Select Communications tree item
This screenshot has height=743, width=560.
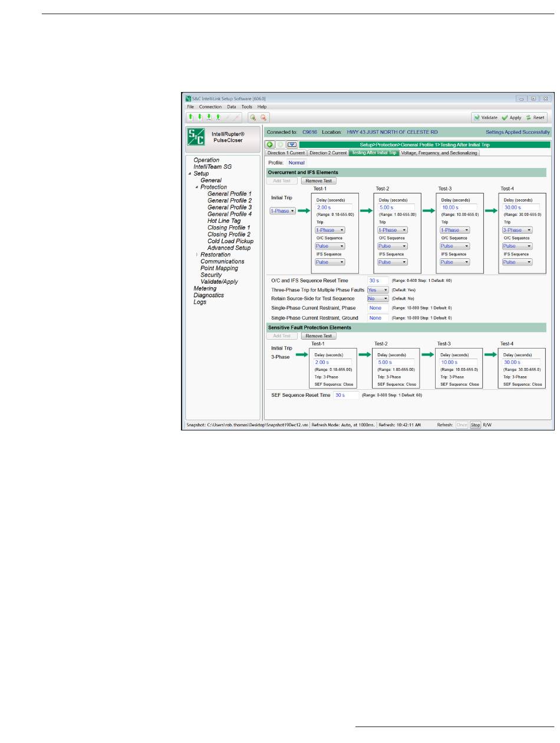click(x=222, y=262)
